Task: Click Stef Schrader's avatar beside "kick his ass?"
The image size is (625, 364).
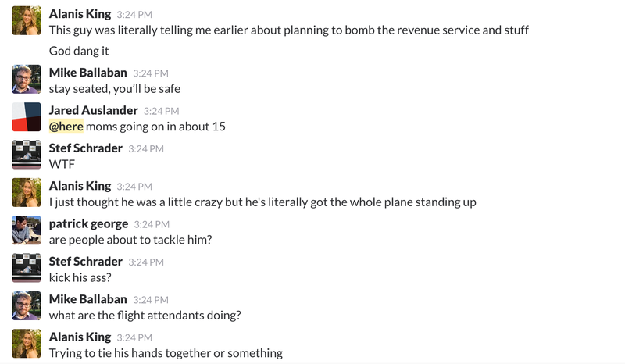Action: 27,268
